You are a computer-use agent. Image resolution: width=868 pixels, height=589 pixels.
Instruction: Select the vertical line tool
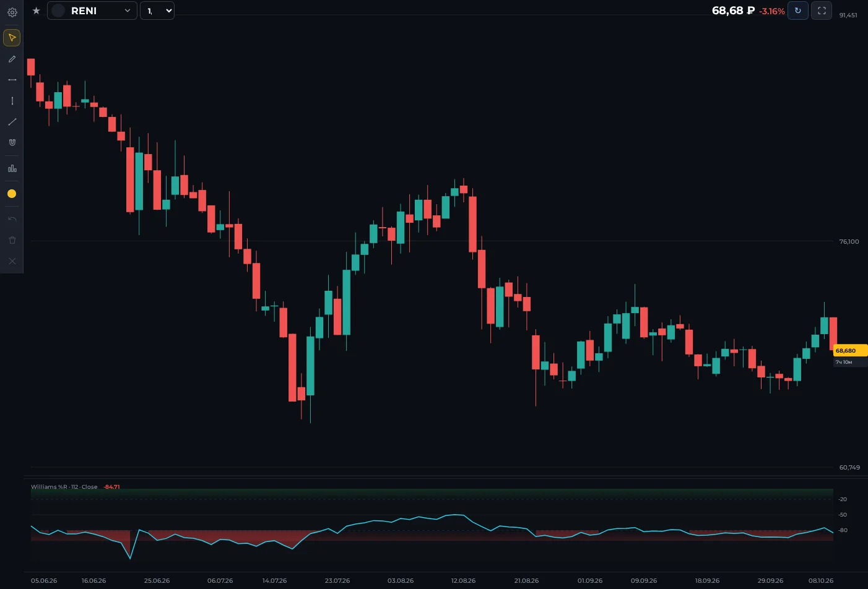(x=12, y=101)
